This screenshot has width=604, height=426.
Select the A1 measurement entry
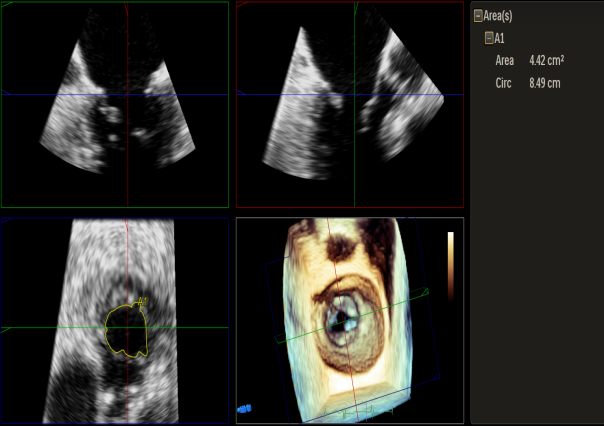point(500,38)
